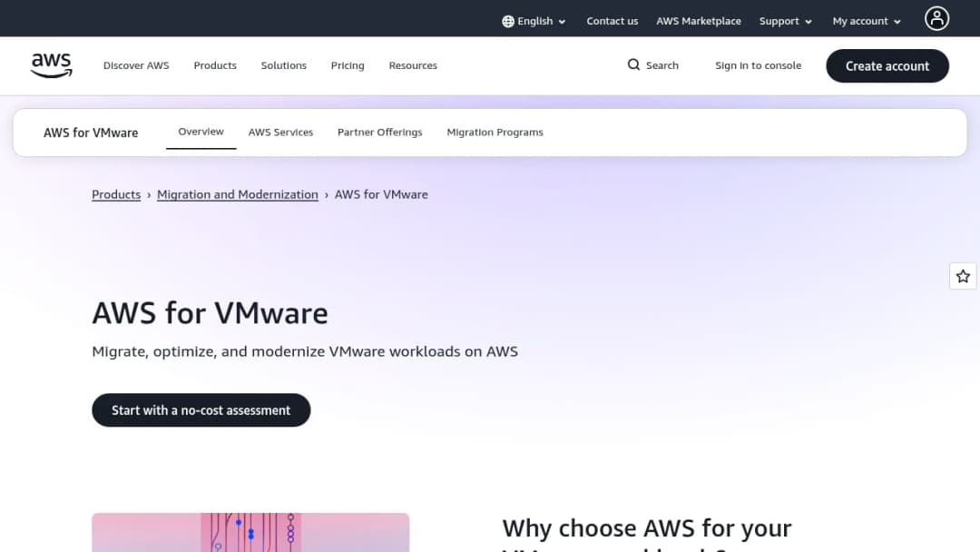This screenshot has width=980, height=552.
Task: Click the AWS logo
Action: (51, 65)
